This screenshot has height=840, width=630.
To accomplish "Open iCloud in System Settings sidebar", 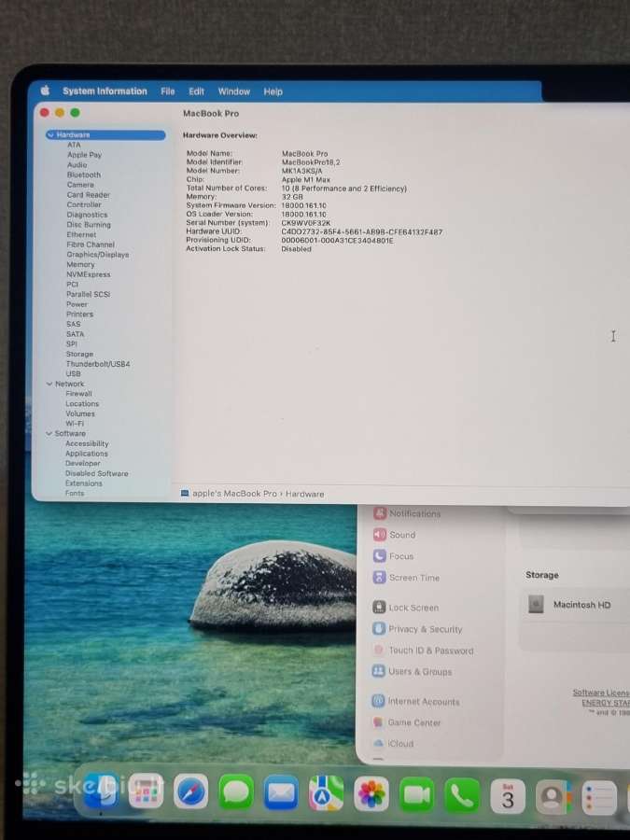I will click(x=393, y=744).
